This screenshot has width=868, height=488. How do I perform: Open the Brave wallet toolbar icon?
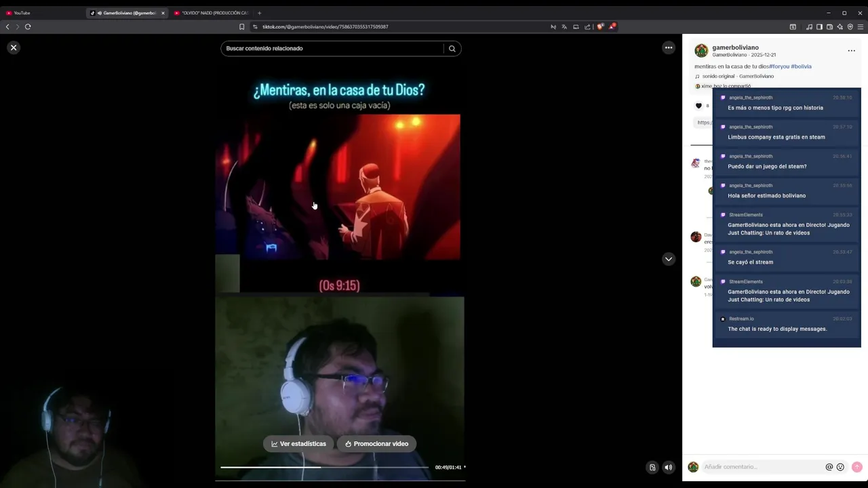[x=829, y=26]
